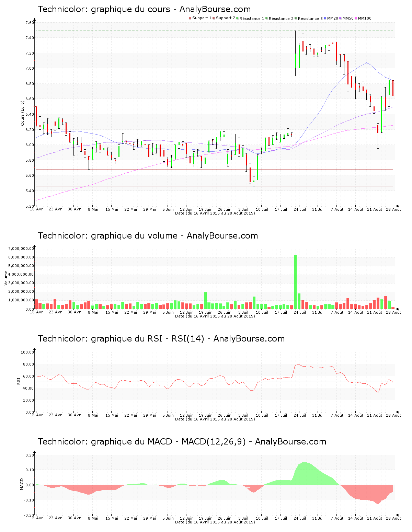Click the date range caption under the MACD chart

[215, 522]
